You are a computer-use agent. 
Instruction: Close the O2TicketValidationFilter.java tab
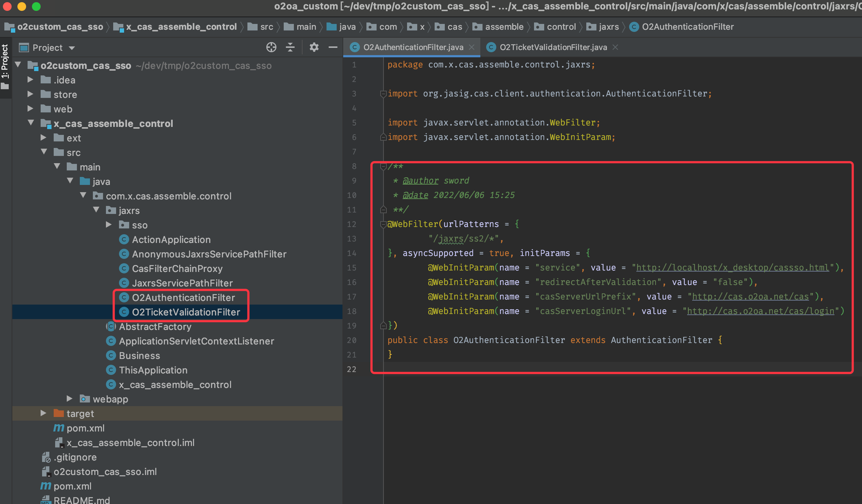pyautogui.click(x=615, y=47)
